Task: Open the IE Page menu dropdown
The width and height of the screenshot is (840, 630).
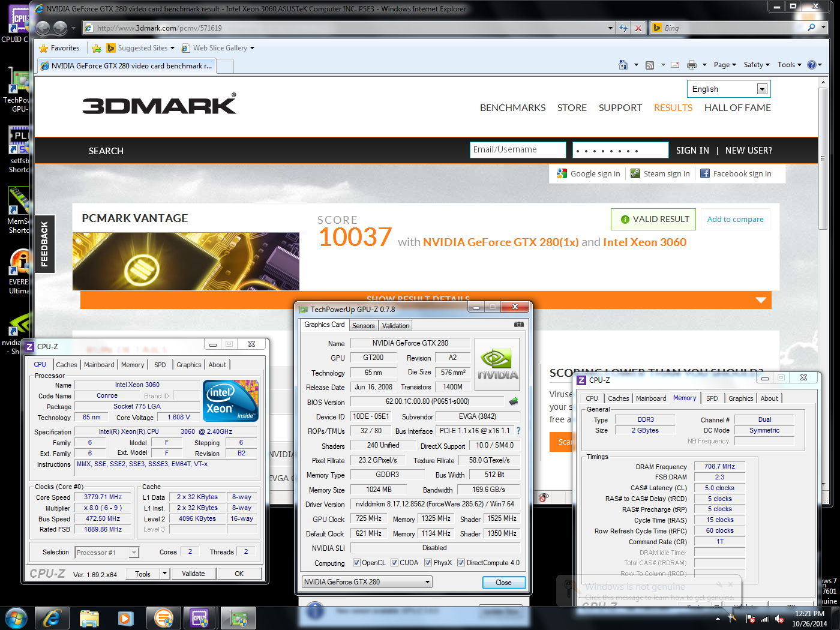Action: click(x=725, y=65)
